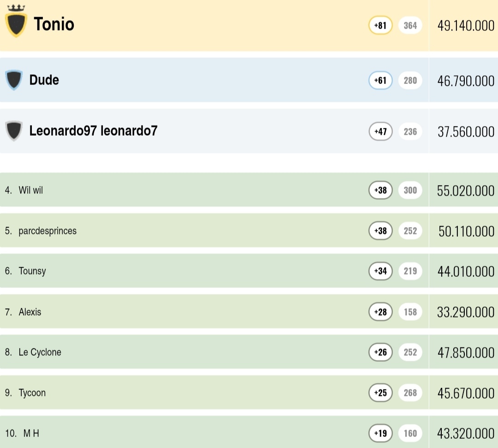Open 4th place Wil wil entry
This screenshot has height=448, width=498.
(31, 190)
